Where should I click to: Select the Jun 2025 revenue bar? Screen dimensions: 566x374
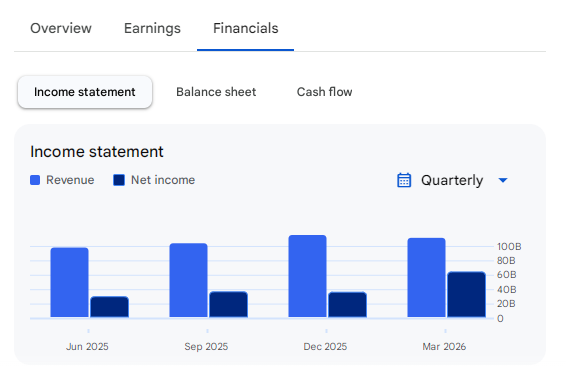pyautogui.click(x=69, y=282)
